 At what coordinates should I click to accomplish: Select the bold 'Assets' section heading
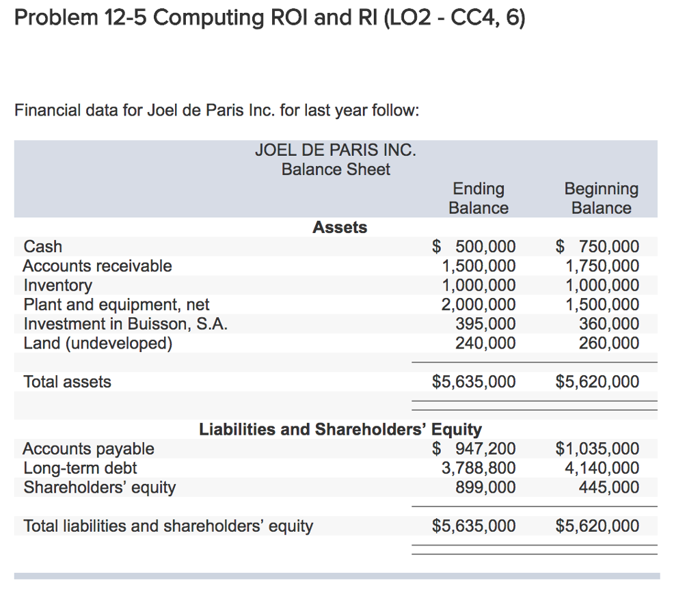340,227
